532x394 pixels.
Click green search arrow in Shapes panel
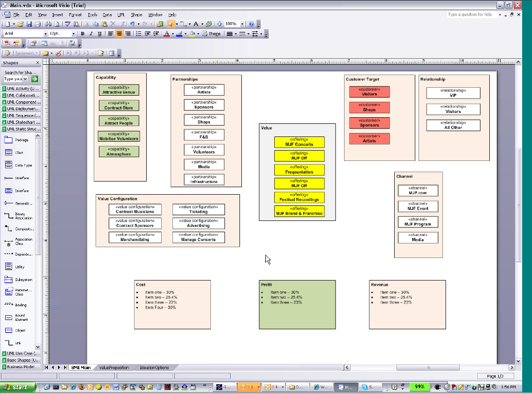tap(34, 79)
